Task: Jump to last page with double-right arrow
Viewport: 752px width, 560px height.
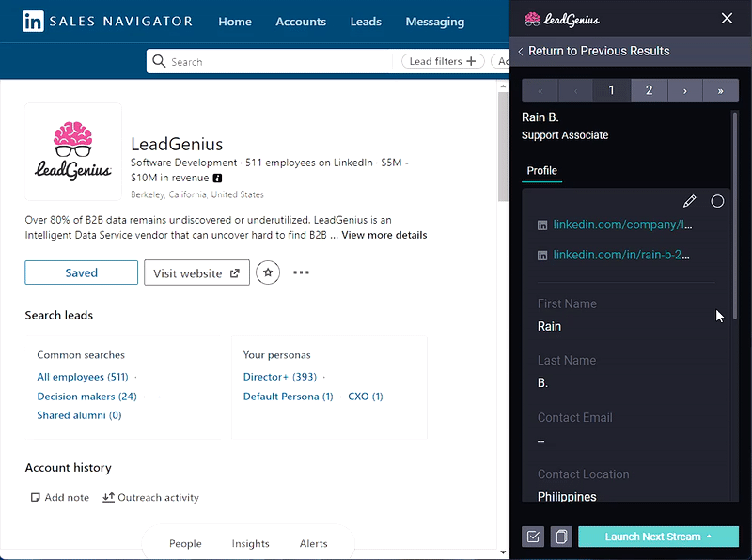Action: point(720,90)
